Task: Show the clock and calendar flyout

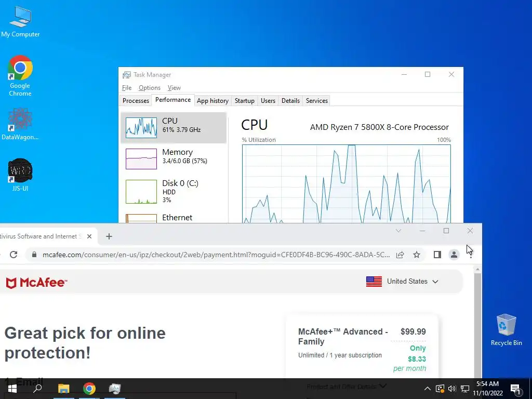Action: (x=488, y=389)
